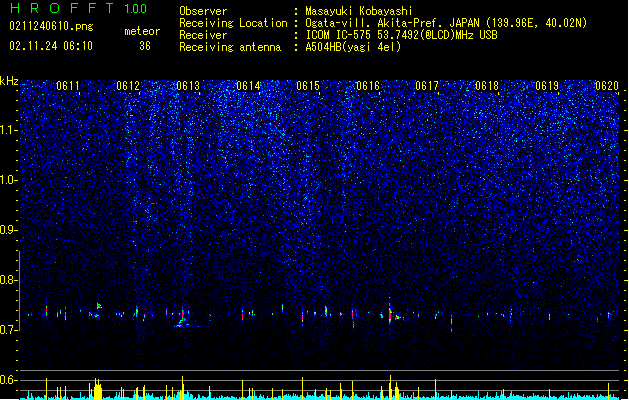
Task: Click the 0616 time marker
Action: [367, 86]
